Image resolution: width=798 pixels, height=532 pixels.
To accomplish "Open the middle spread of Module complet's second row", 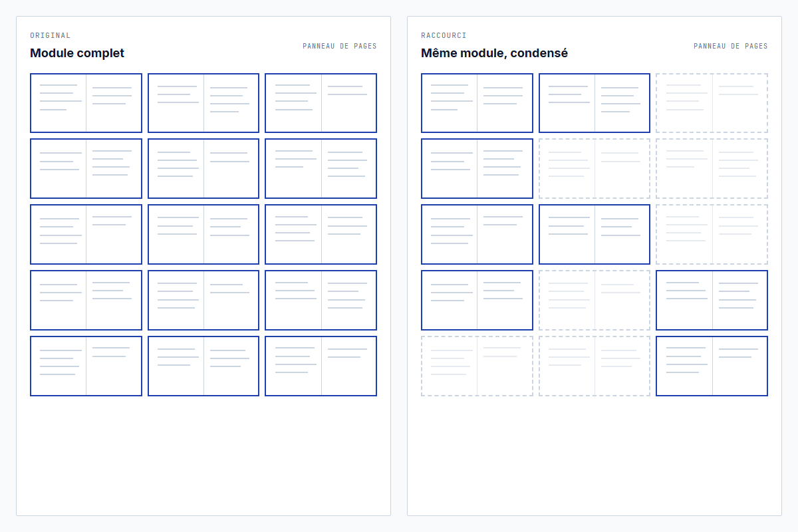I will click(203, 168).
